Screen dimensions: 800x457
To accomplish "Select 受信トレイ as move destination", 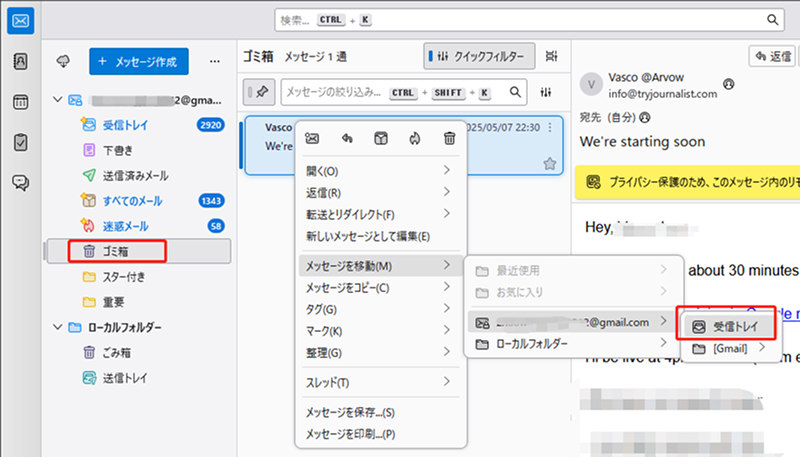I will click(728, 326).
